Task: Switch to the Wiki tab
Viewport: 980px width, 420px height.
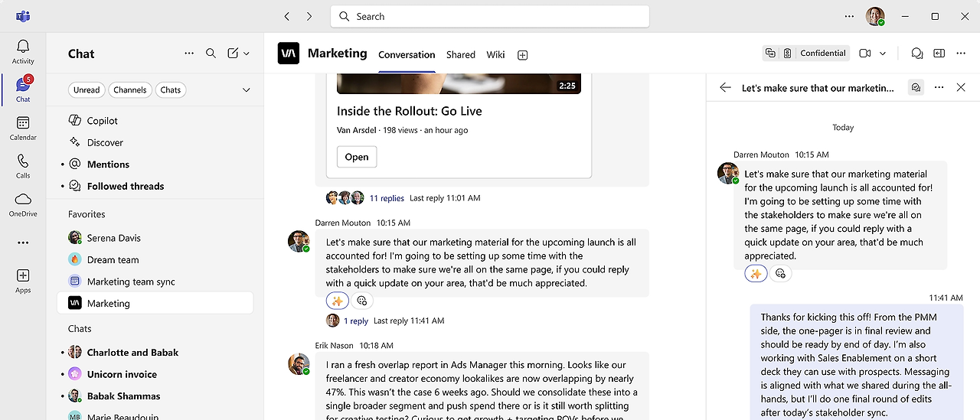Action: click(496, 55)
